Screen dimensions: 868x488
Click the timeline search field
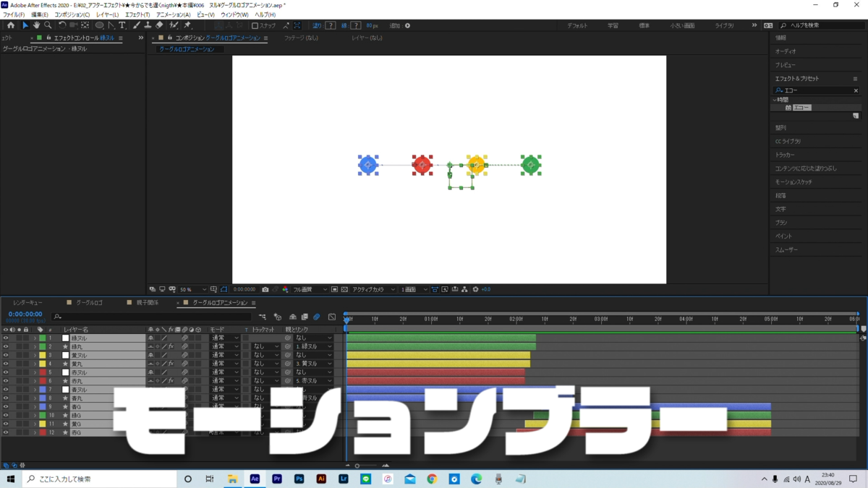[x=152, y=317]
